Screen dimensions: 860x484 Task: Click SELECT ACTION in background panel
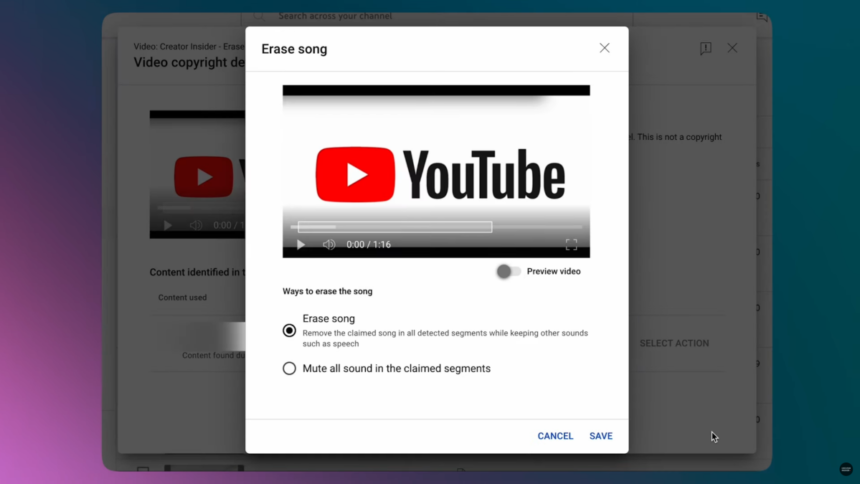tap(674, 343)
